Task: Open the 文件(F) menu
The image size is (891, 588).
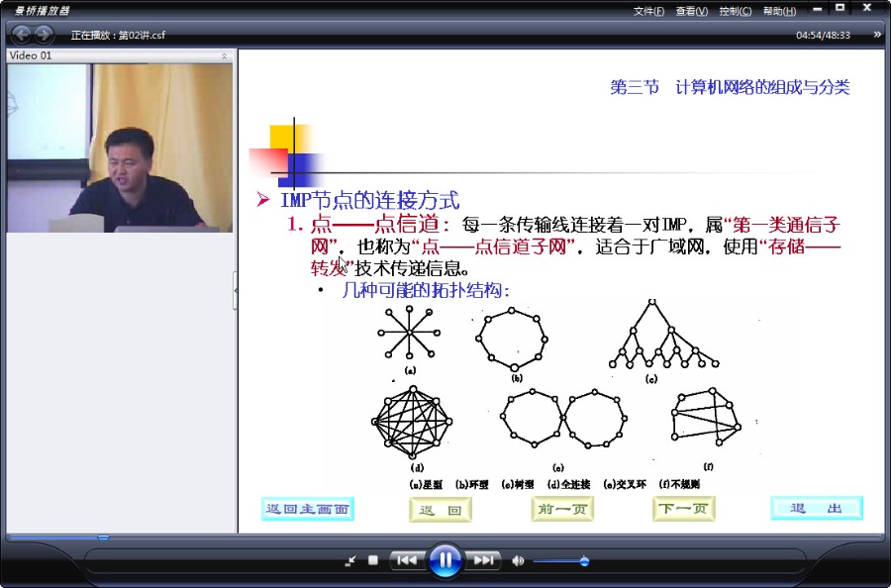Action: (x=648, y=11)
